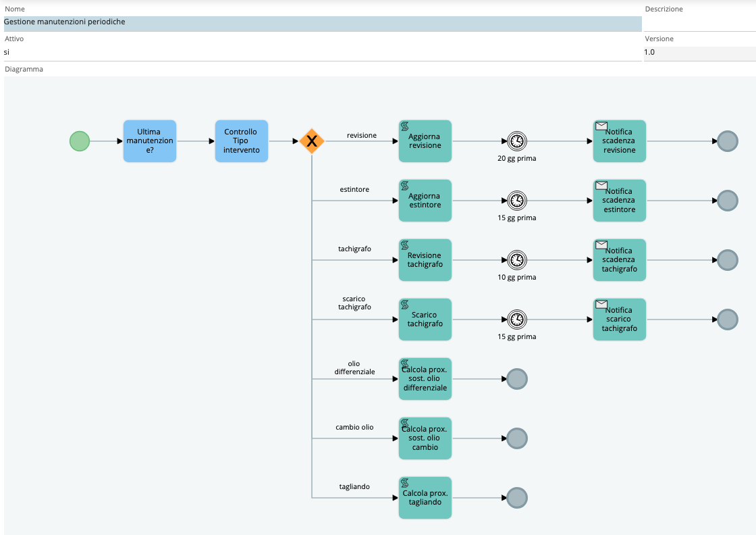The image size is (756, 535).
Task: Select the timer before Notifica scadenza estintore
Action: coord(517,201)
